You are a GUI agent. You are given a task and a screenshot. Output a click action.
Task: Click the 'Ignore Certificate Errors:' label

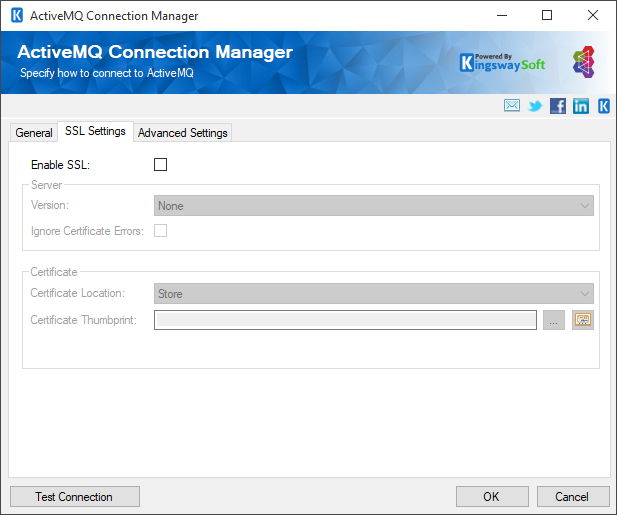87,231
